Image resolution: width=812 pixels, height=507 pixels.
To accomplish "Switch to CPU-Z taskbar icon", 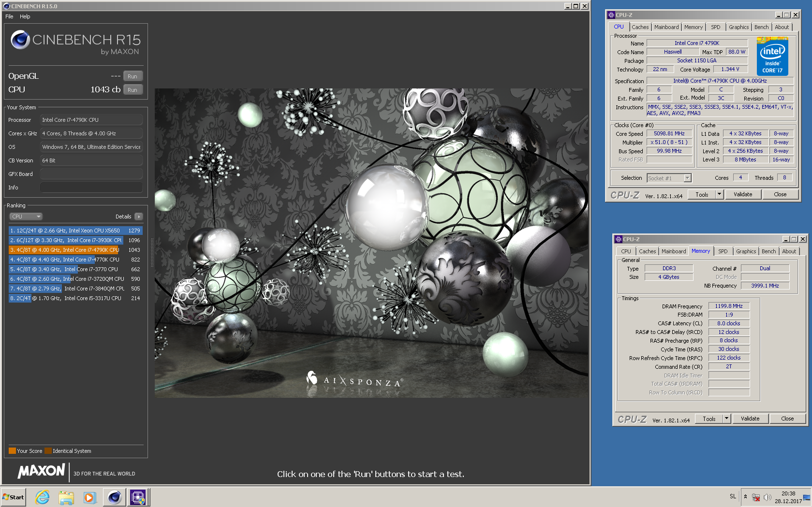I will [x=138, y=497].
